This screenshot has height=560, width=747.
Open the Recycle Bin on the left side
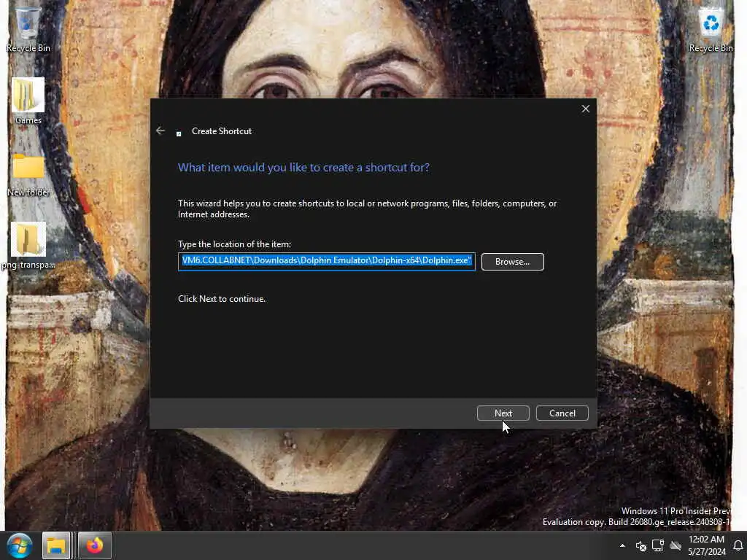click(x=28, y=28)
